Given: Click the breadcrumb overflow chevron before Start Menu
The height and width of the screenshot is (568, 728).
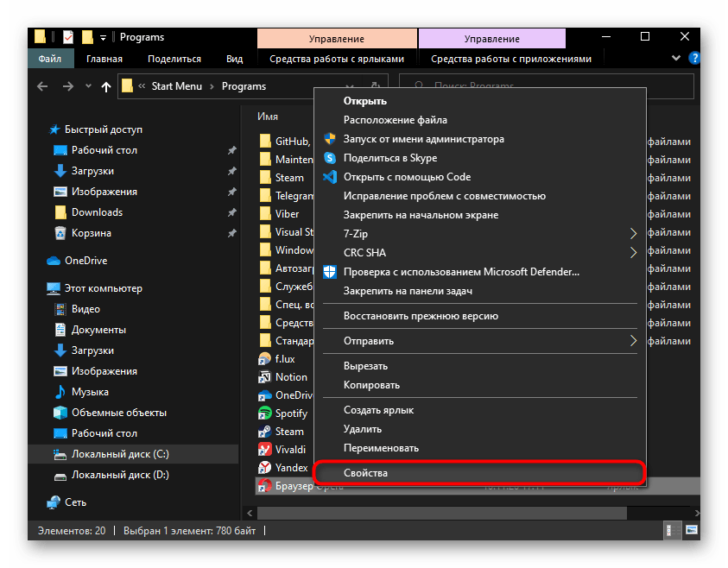Looking at the screenshot, I should coord(142,85).
